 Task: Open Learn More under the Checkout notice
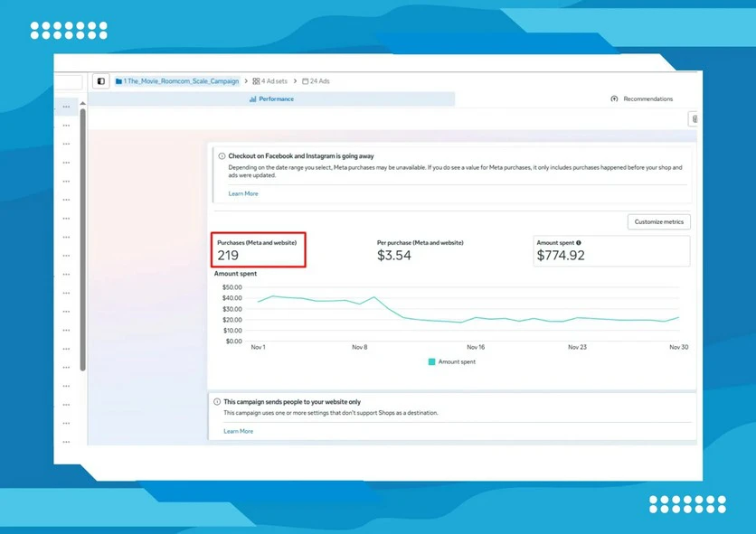[x=243, y=193]
